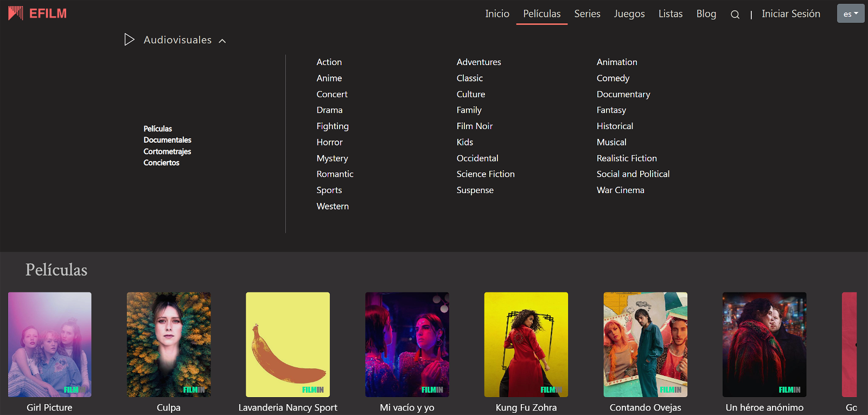Choose the Film Noir genre
The height and width of the screenshot is (415, 868).
click(474, 126)
